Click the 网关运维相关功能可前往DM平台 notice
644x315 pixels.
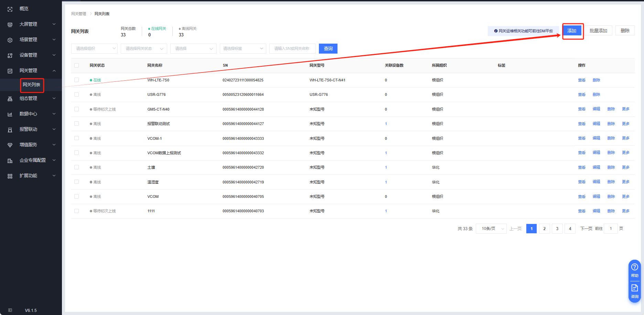pos(523,31)
